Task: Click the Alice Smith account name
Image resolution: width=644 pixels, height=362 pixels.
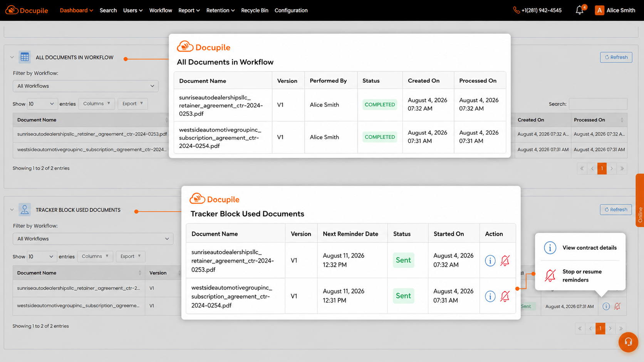Action: tap(621, 10)
